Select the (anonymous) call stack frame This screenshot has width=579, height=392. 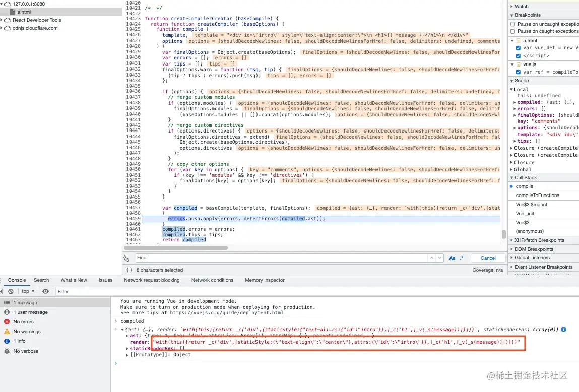coord(530,231)
